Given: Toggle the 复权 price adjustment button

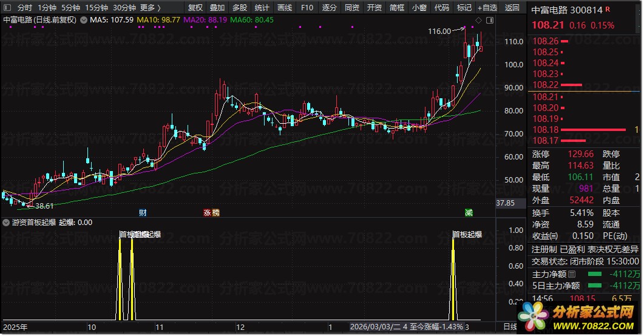Looking at the screenshot, I should [195, 8].
